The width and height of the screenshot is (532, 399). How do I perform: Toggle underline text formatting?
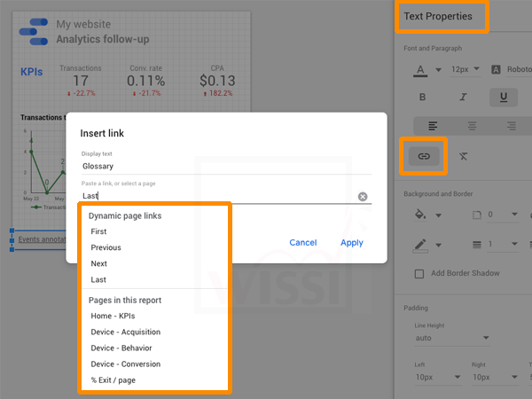(x=504, y=98)
